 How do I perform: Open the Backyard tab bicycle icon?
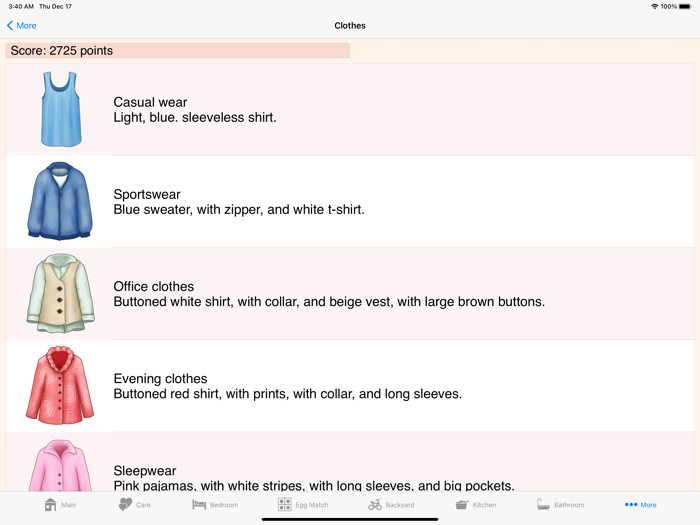[x=375, y=504]
